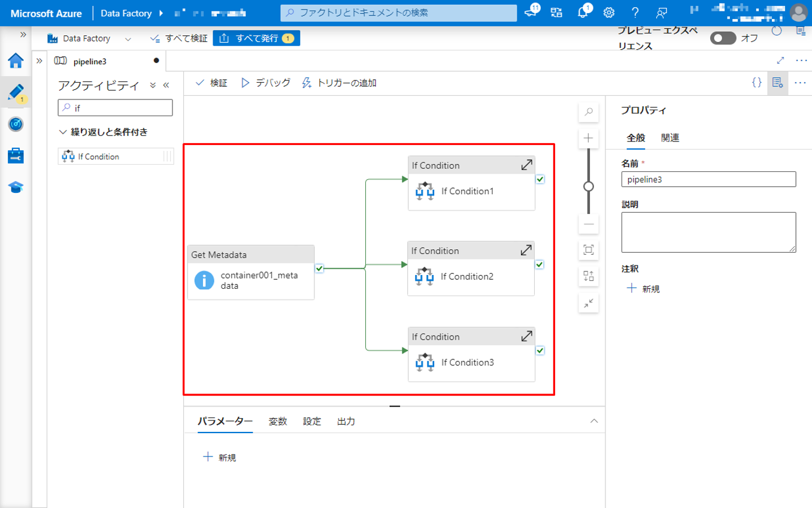The height and width of the screenshot is (508, 812).
Task: Open the Learning Center graduation cap icon
Action: 16,188
